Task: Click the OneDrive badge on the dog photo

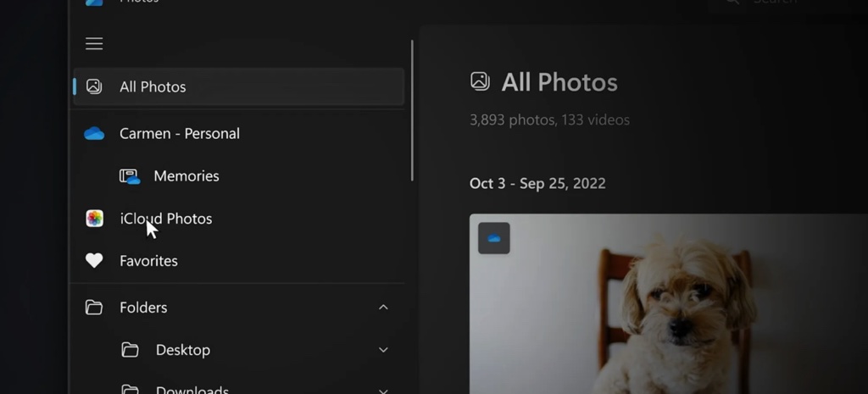Action: [x=494, y=238]
